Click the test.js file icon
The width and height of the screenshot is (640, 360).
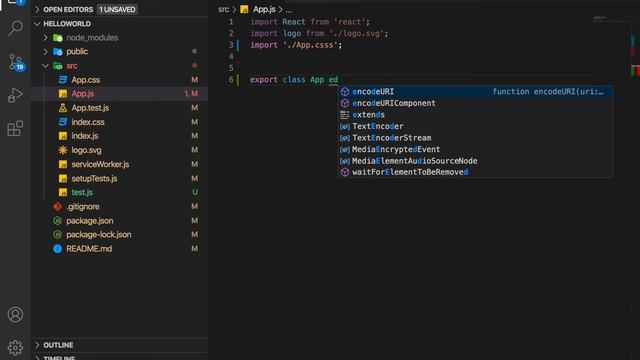pos(62,192)
